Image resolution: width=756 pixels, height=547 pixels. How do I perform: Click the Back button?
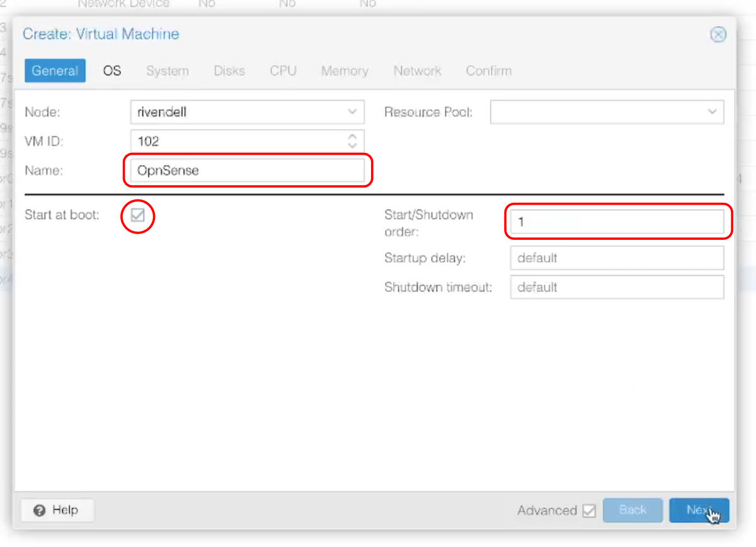tap(633, 510)
